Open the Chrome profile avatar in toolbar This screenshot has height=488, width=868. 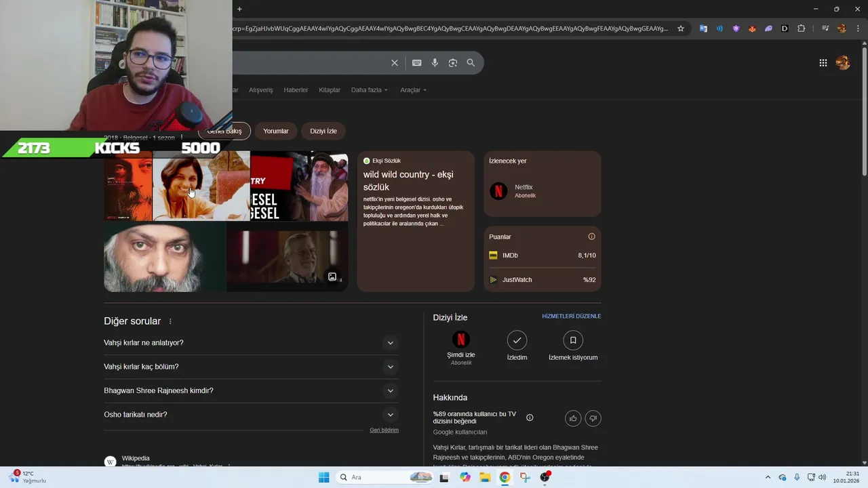(842, 28)
